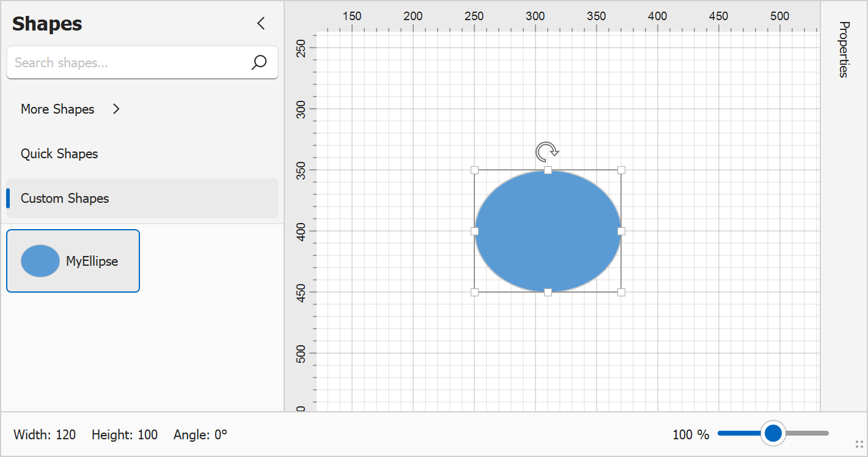
Task: Click the bottom-right resize handle of the ellipse
Action: [x=621, y=292]
